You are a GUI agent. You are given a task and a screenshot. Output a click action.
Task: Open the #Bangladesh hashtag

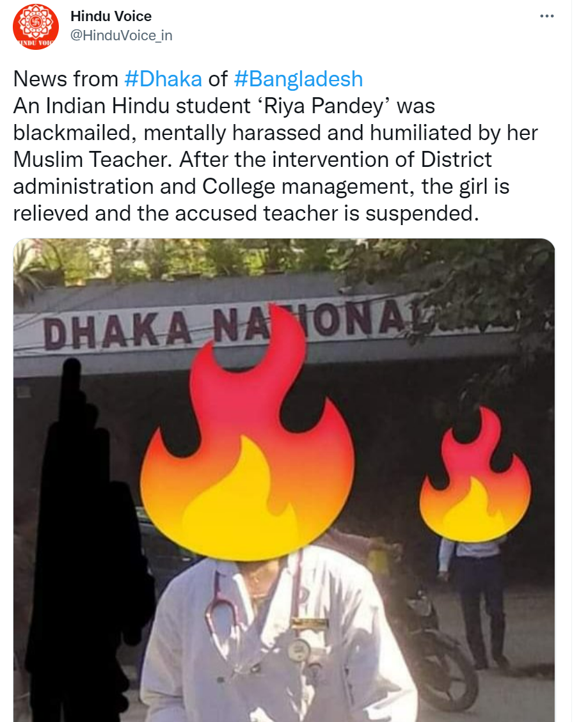(298, 79)
